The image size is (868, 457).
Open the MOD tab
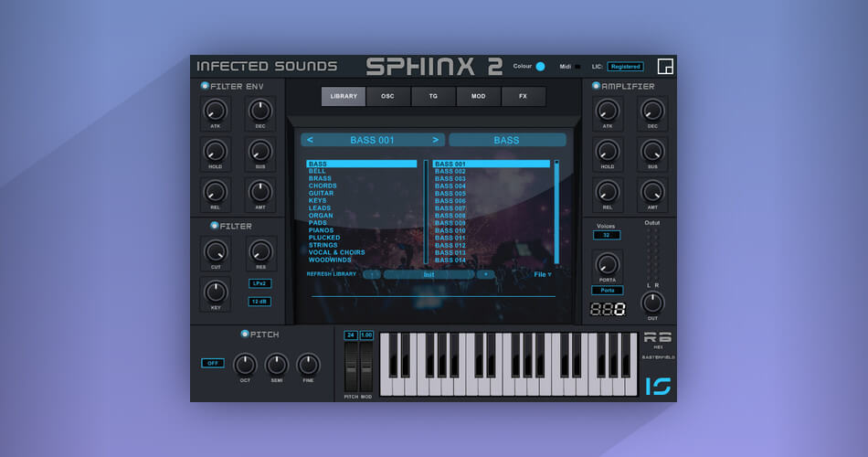(x=478, y=96)
